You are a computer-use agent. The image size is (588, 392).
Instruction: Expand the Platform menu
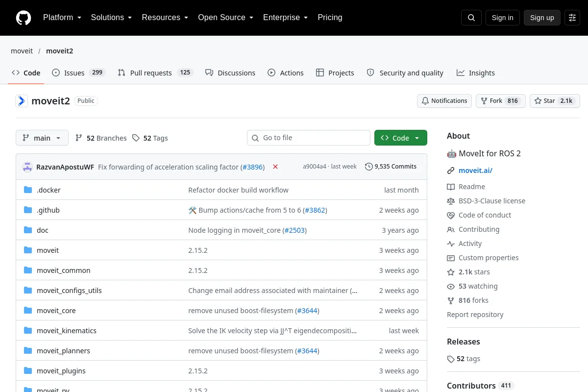point(62,17)
